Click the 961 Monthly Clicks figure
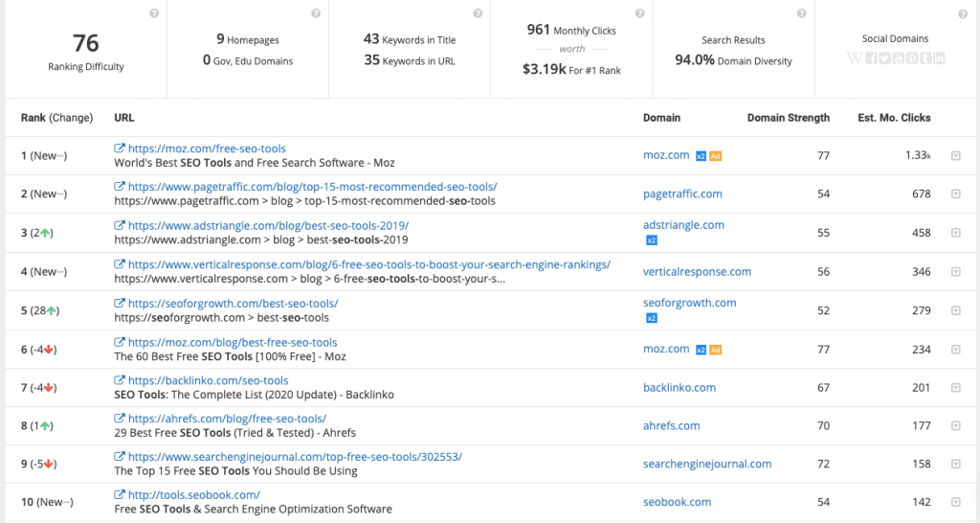The height and width of the screenshot is (523, 980). [538, 30]
